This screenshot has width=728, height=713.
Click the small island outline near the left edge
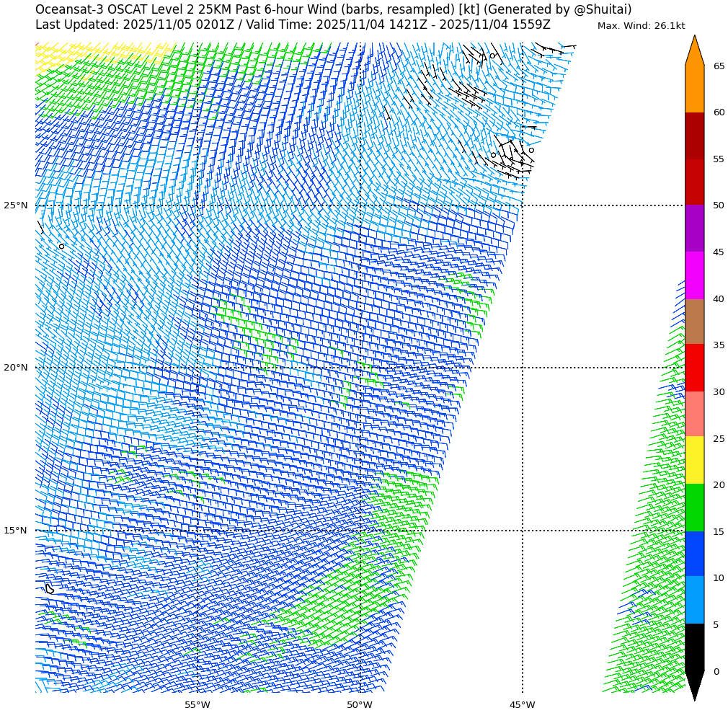point(50,589)
